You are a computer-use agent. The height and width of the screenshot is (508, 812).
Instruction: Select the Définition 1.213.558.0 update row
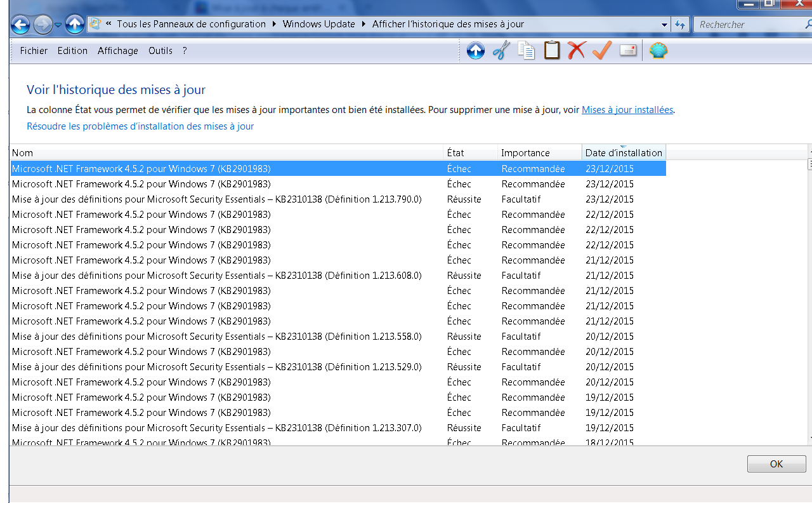pos(338,337)
